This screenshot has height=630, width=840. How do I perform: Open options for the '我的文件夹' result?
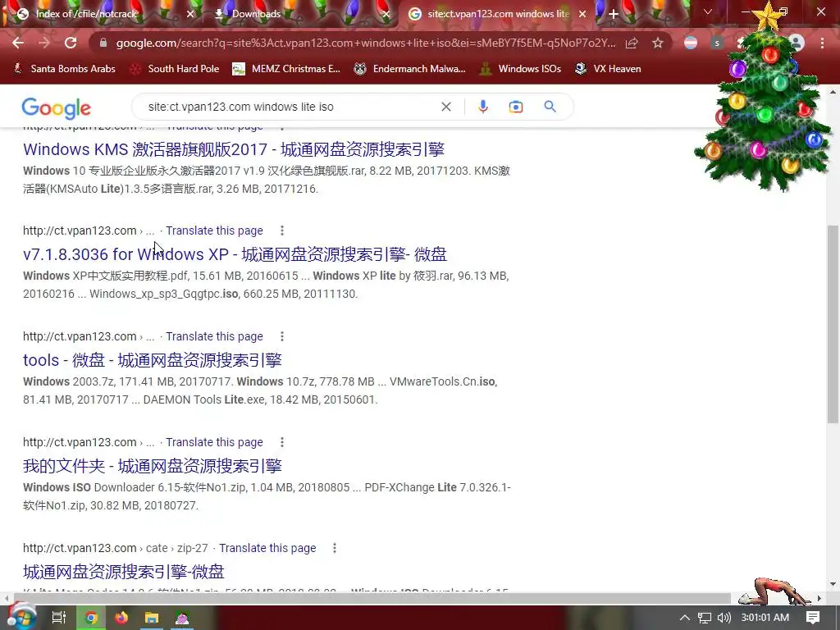click(x=282, y=442)
